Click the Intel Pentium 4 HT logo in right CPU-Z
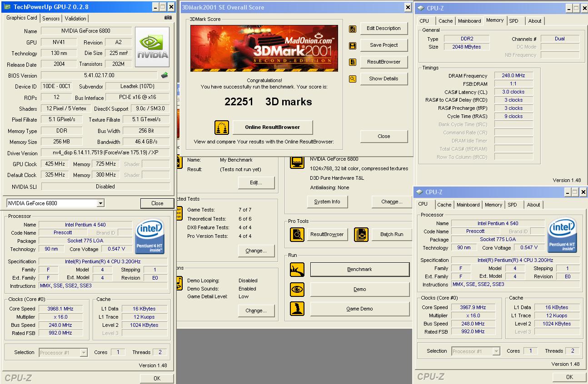Image resolution: width=588 pixels, height=384 pixels. 562,236
